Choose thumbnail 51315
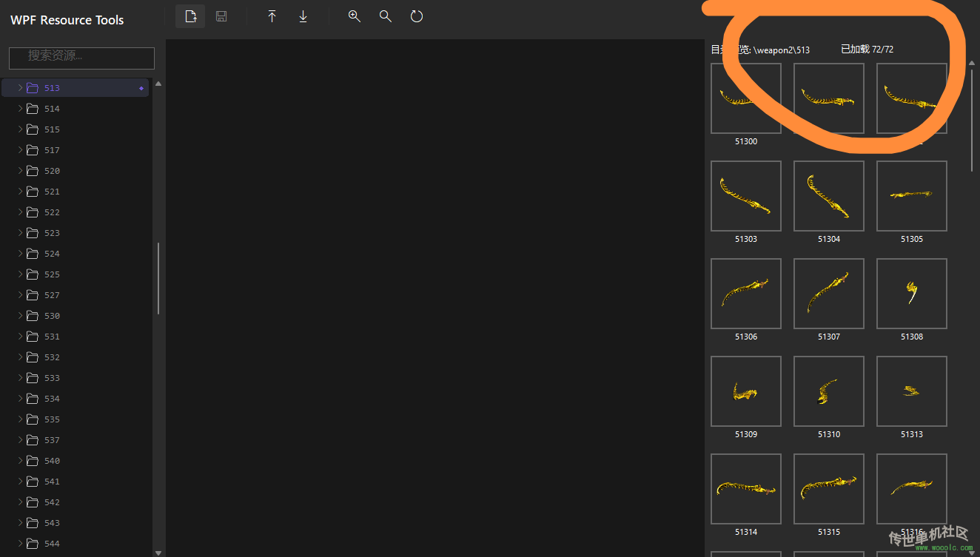 (x=829, y=489)
